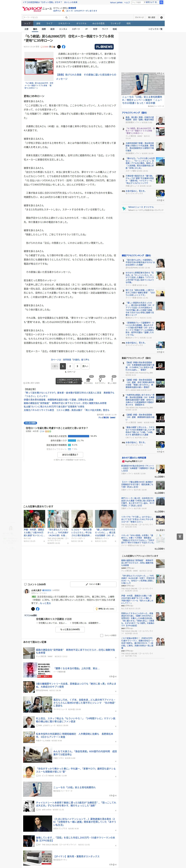186x868 pixels.
Task: Click the ログイン link
Action: 57,11
